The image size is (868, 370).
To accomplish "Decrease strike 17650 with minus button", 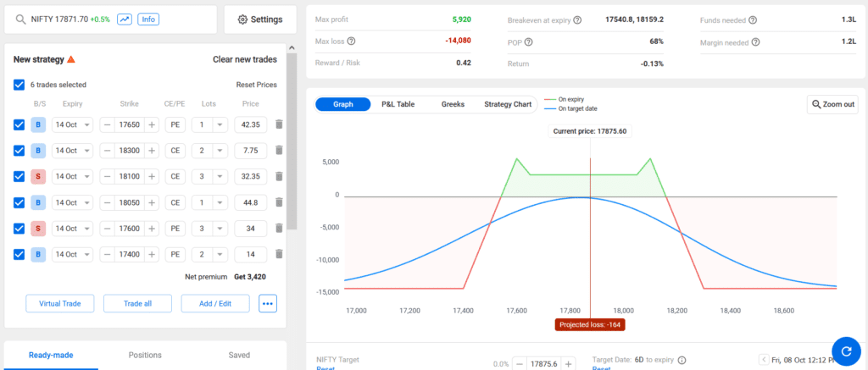I will point(108,124).
